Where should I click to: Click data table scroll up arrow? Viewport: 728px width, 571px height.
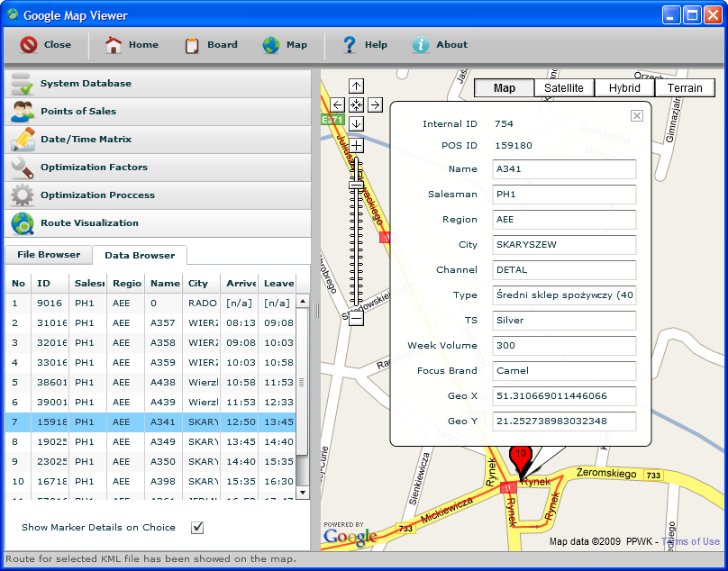coord(302,302)
